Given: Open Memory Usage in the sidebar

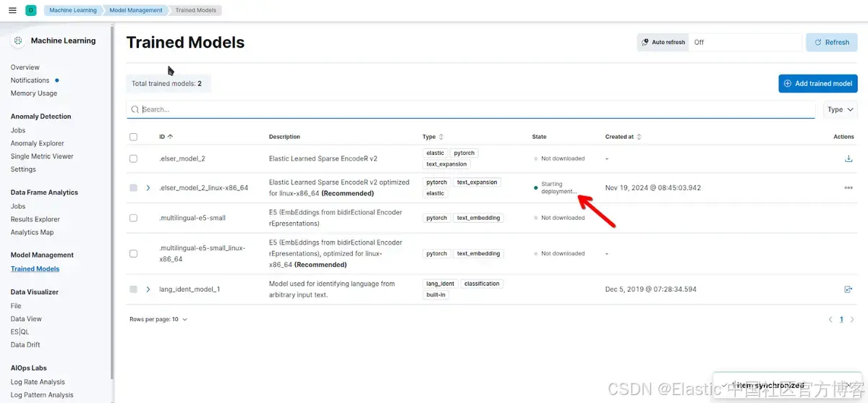Looking at the screenshot, I should pos(34,93).
